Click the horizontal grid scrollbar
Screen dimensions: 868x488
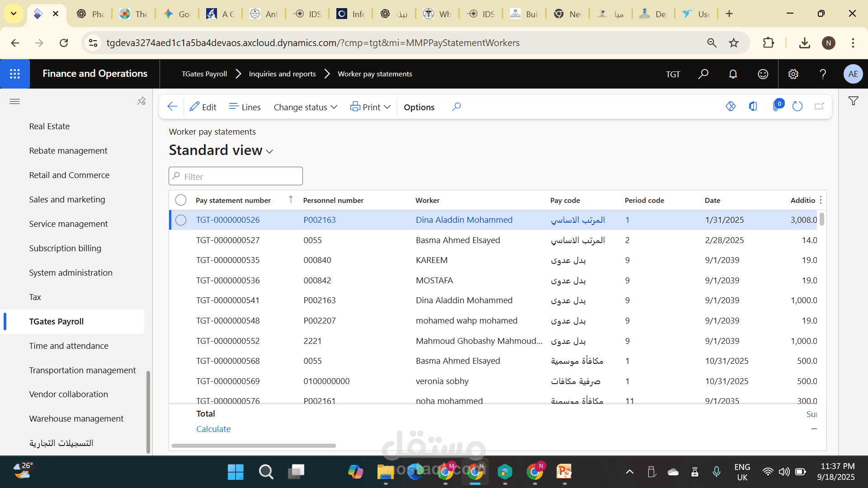(x=254, y=446)
